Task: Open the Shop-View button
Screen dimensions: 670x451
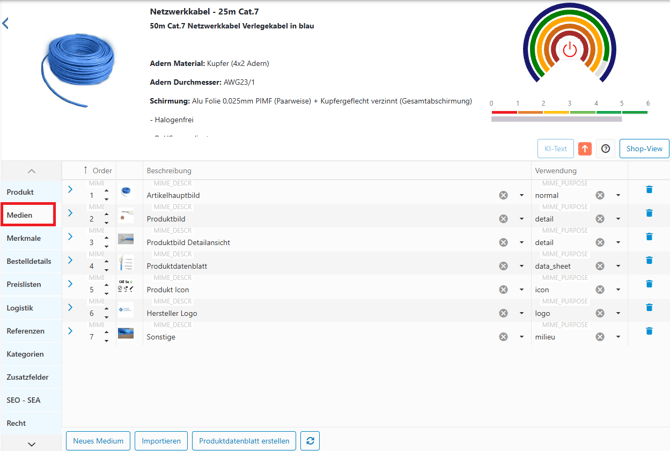Action: coord(644,149)
